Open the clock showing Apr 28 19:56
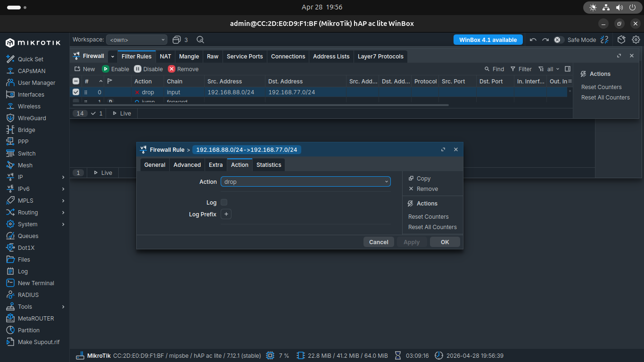 click(322, 7)
